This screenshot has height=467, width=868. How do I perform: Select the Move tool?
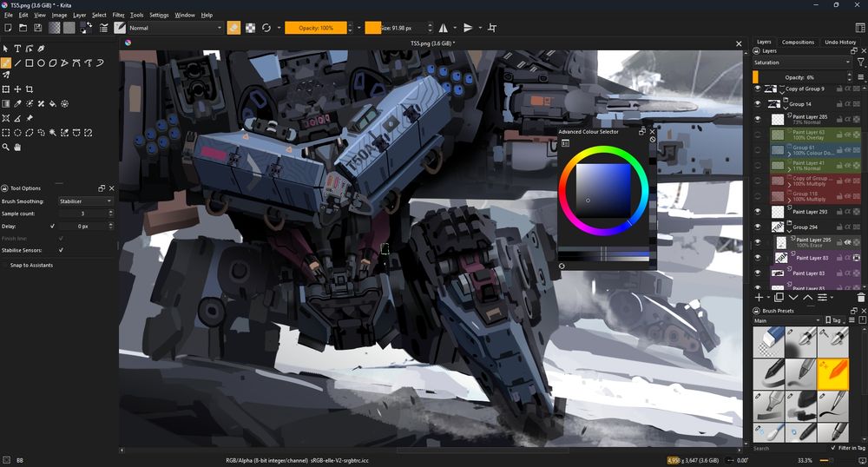17,89
